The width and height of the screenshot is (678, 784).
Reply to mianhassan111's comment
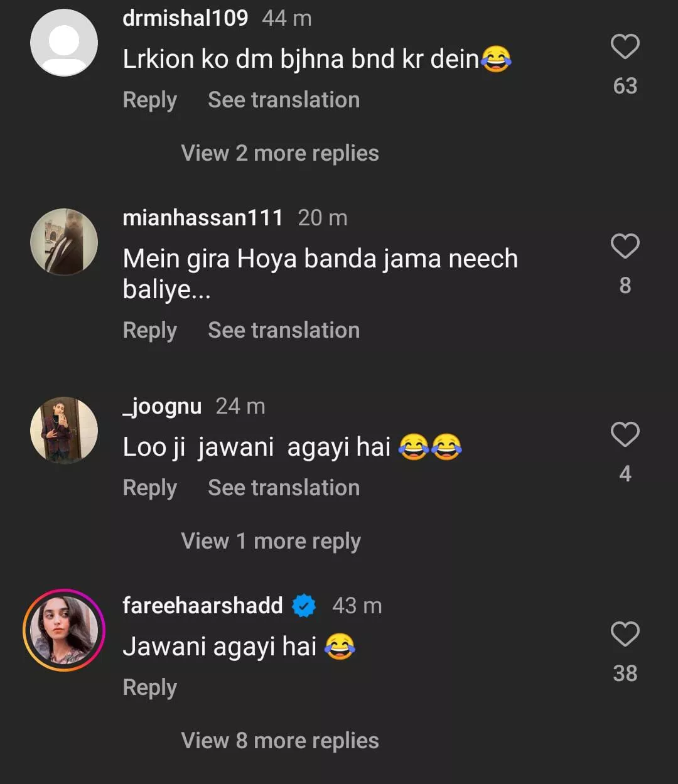pos(149,331)
